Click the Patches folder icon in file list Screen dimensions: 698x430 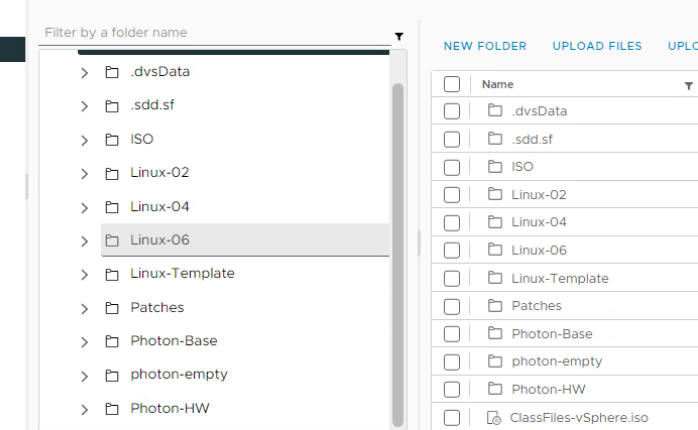tap(495, 306)
